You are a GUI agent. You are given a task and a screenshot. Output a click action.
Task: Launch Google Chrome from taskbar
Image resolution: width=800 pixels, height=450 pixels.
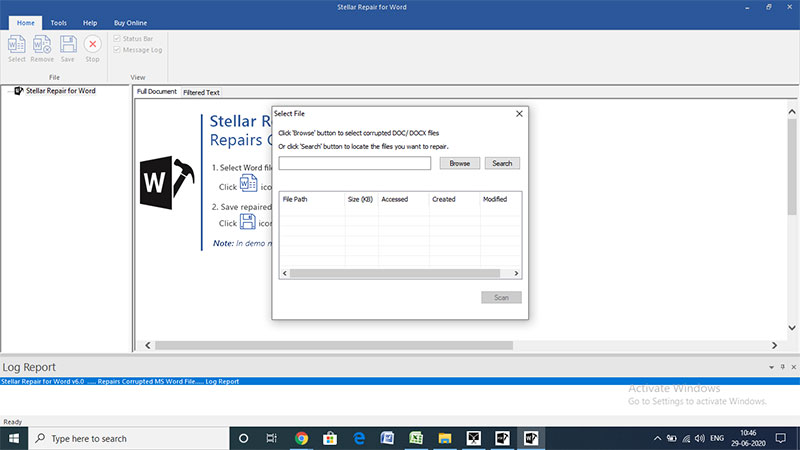pos(302,438)
